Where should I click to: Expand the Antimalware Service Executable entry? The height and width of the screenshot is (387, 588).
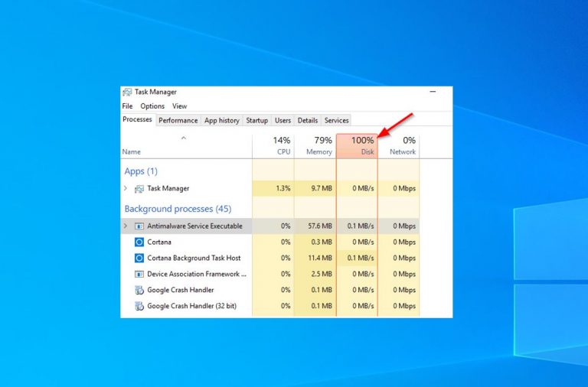click(126, 226)
